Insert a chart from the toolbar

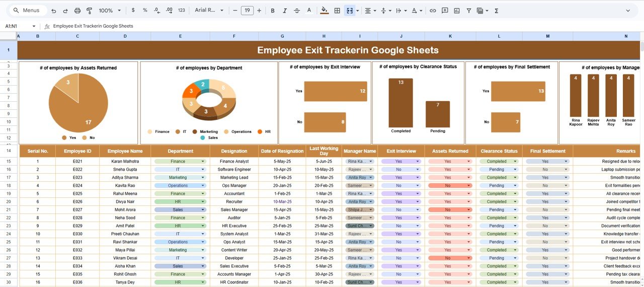tap(457, 11)
